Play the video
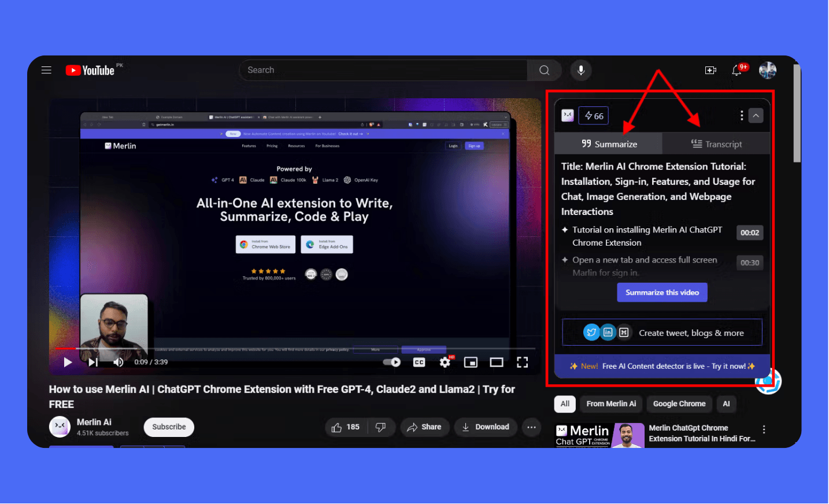 pos(68,362)
